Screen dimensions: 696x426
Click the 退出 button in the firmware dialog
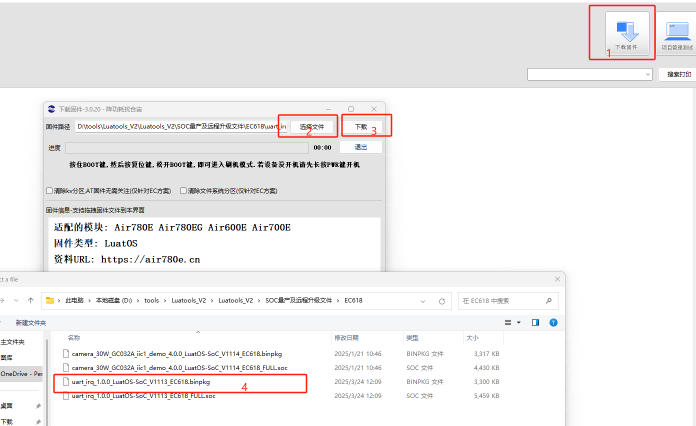[361, 147]
